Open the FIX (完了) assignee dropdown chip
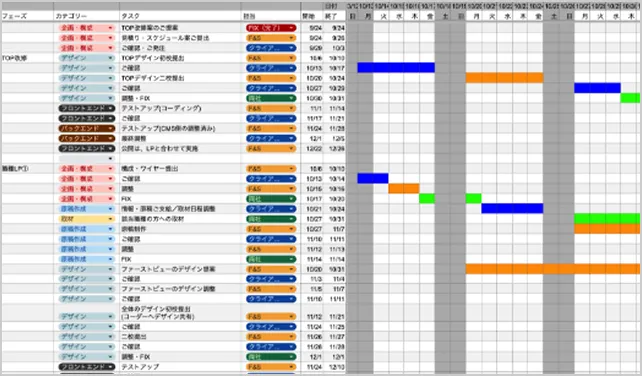This screenshot has height=376, width=642. coord(271,28)
